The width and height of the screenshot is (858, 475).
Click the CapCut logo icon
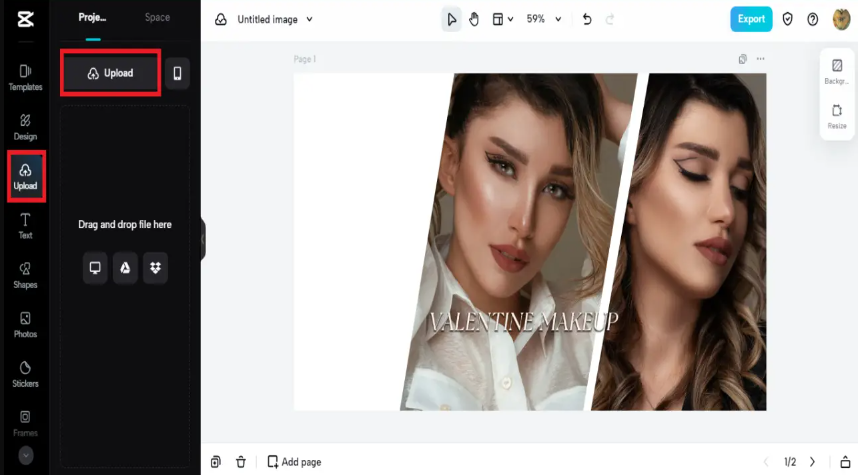point(25,19)
